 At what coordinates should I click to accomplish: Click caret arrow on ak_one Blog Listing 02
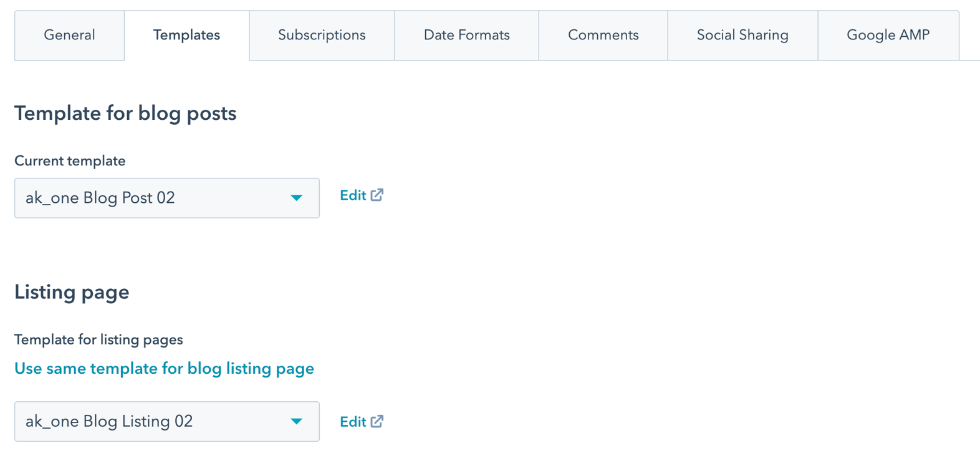[297, 422]
